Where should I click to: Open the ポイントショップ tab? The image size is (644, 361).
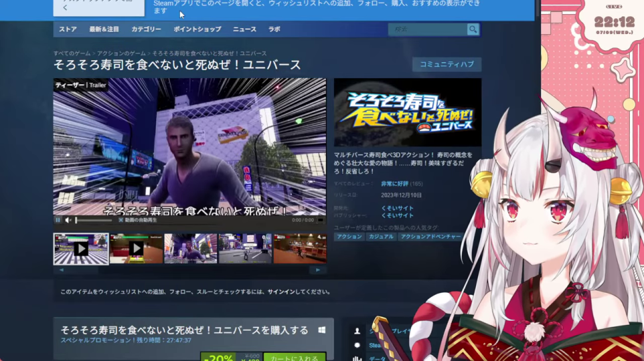point(197,29)
